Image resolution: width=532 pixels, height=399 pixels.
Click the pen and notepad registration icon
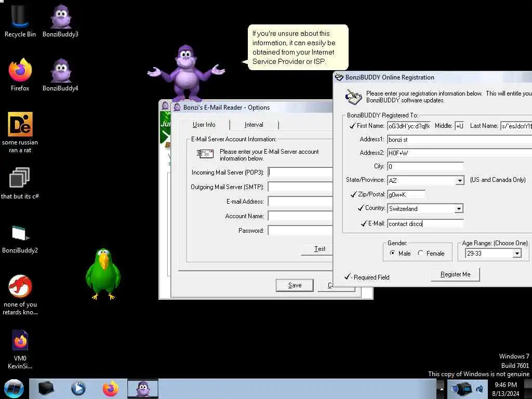[353, 97]
